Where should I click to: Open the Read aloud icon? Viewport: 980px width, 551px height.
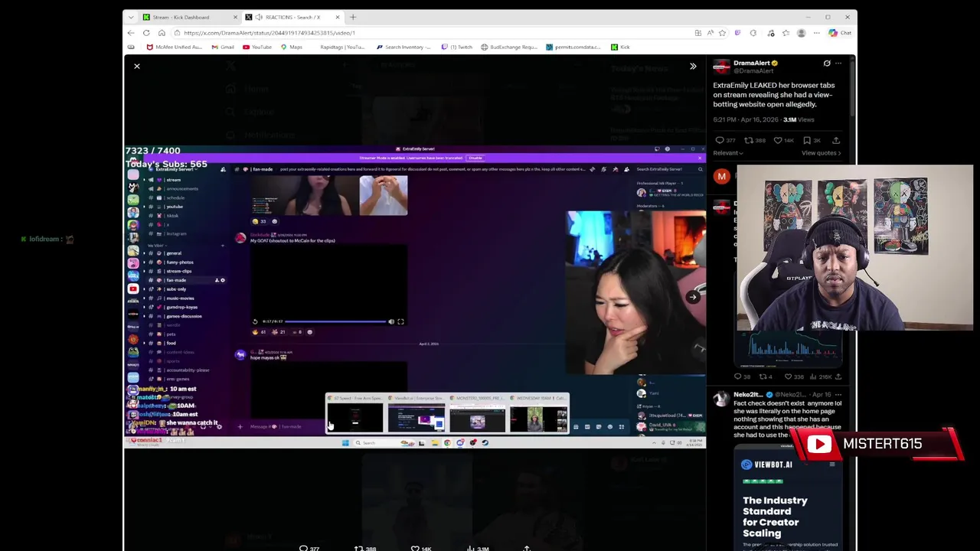[710, 33]
